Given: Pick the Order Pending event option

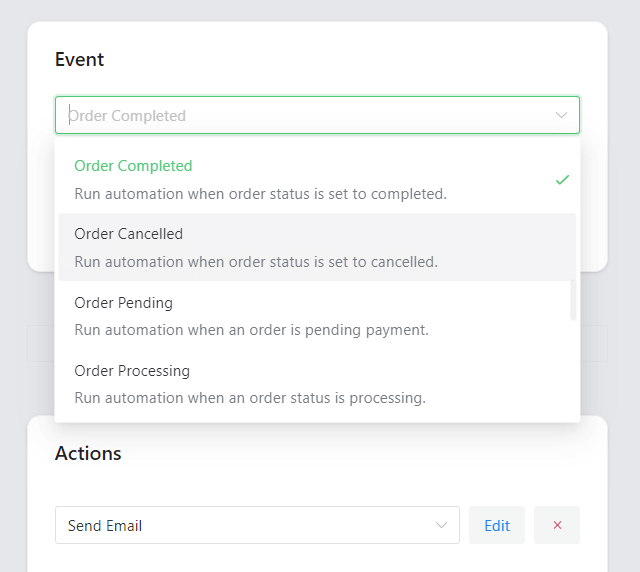Looking at the screenshot, I should [x=317, y=316].
